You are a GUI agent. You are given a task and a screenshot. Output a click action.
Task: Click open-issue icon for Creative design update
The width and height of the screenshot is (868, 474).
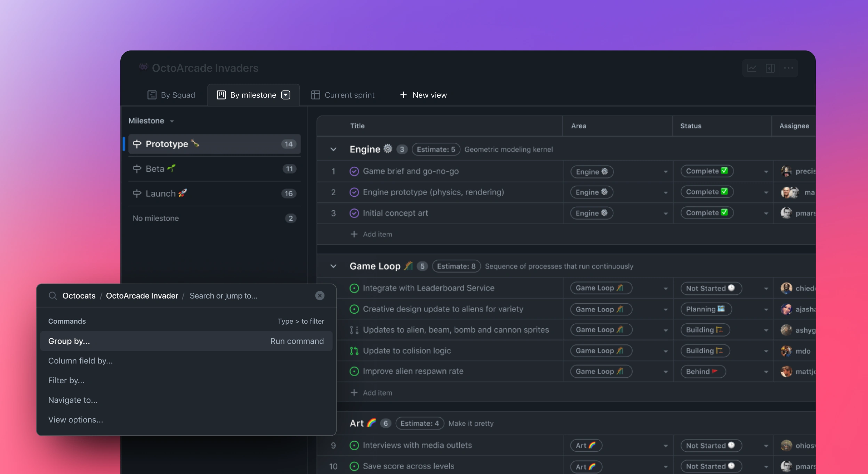click(354, 309)
